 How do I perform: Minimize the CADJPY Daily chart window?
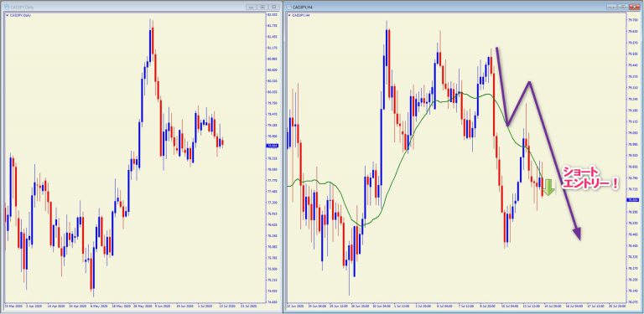click(252, 7)
